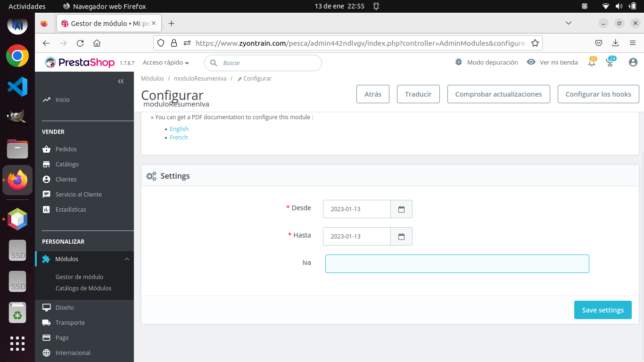This screenshot has width=644, height=362.
Task: Open the employee profile avatar icon
Action: click(x=633, y=62)
